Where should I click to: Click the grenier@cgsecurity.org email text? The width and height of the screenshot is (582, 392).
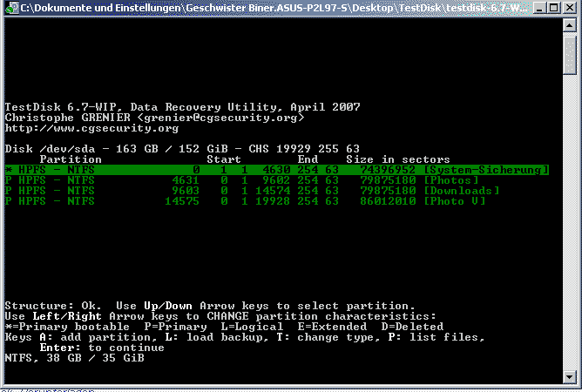220,118
